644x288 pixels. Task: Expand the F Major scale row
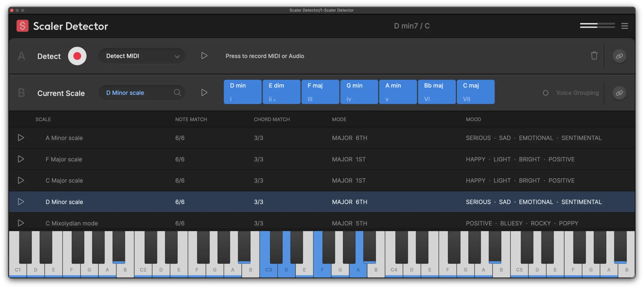(x=21, y=159)
